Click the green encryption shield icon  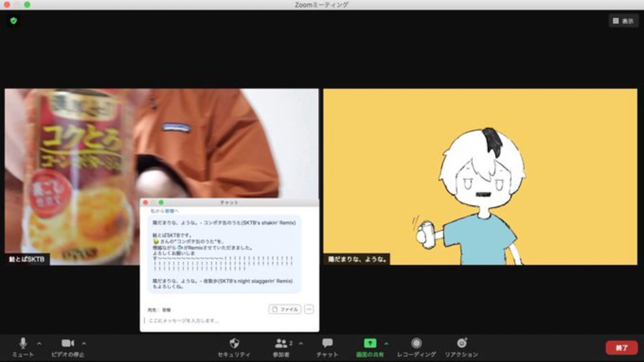pyautogui.click(x=13, y=21)
